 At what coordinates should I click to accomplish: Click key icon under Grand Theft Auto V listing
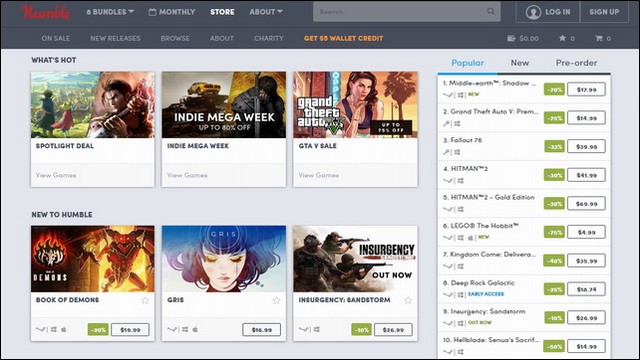coord(447,123)
